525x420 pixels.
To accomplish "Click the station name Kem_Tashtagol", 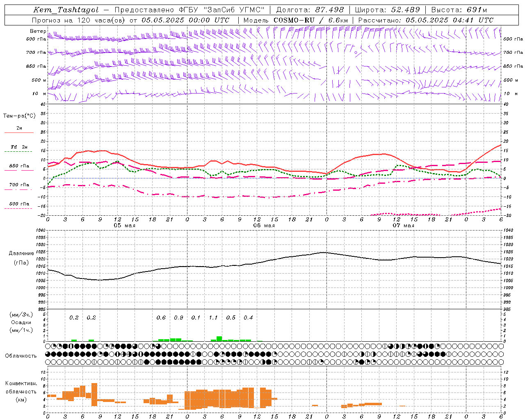I will coord(66,10).
